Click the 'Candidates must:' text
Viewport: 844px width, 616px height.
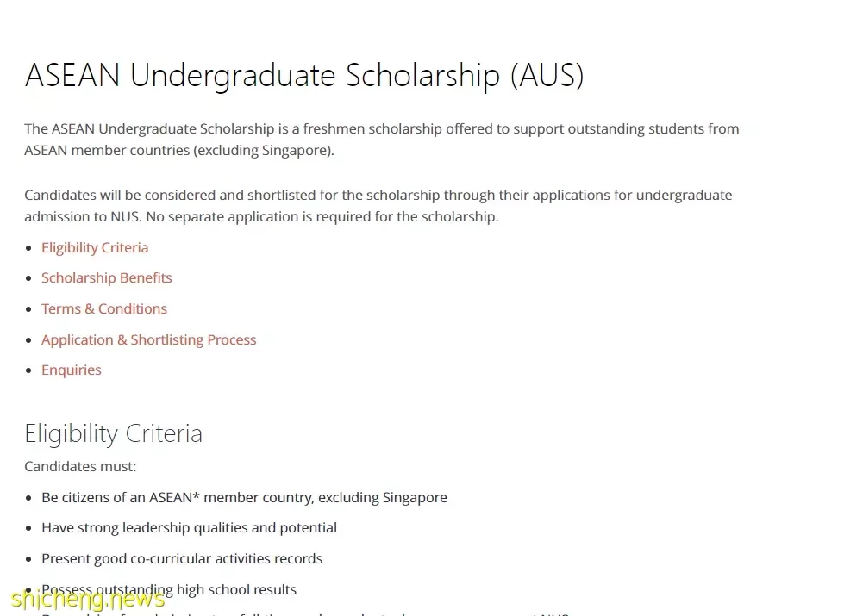pyautogui.click(x=80, y=466)
